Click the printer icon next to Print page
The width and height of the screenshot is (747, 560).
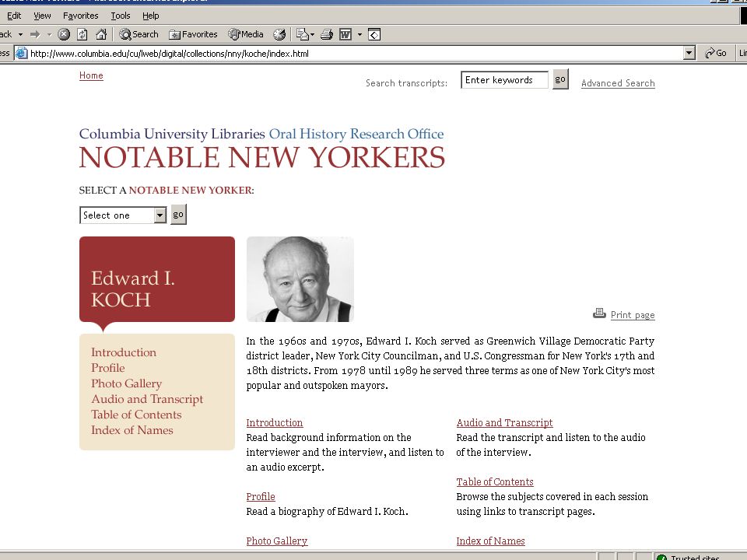point(599,313)
